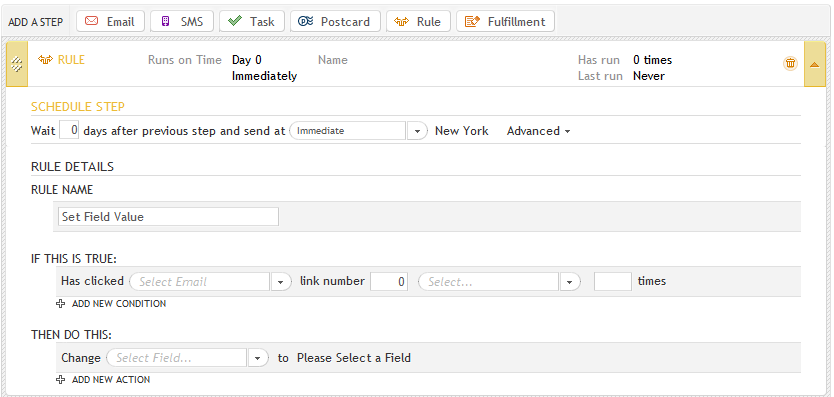This screenshot has width=834, height=397.
Task: Add an SMS step
Action: click(x=182, y=22)
